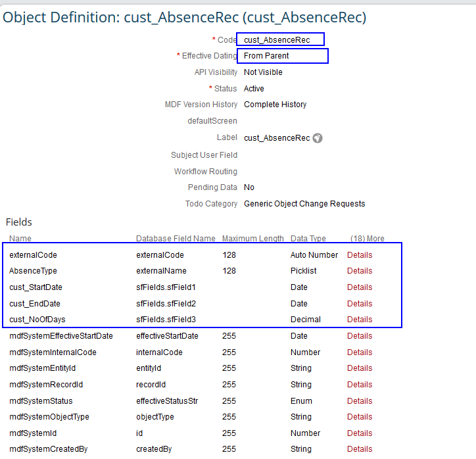Click Details for mdfSystemStatus field
The image size is (476, 459).
[x=360, y=401]
